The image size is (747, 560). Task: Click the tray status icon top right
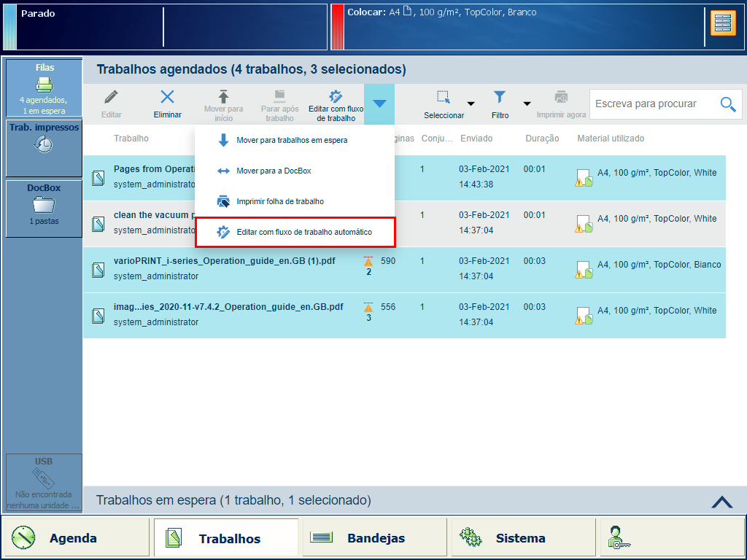[723, 23]
